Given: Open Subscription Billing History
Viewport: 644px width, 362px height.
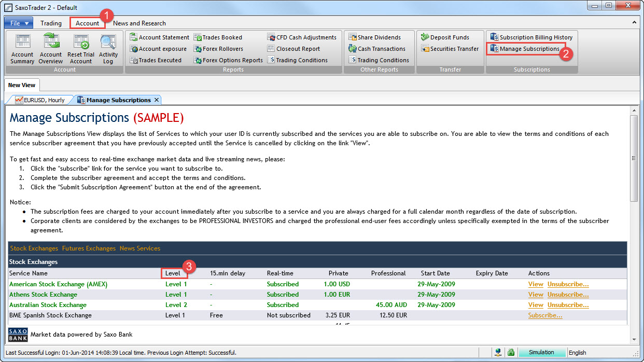Looking at the screenshot, I should coord(531,37).
